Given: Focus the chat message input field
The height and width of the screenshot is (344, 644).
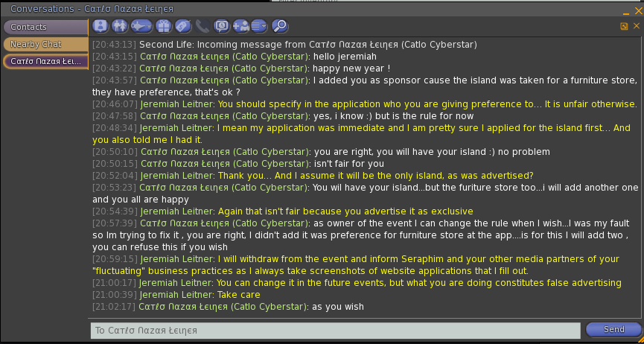Looking at the screenshot, I should [x=336, y=331].
